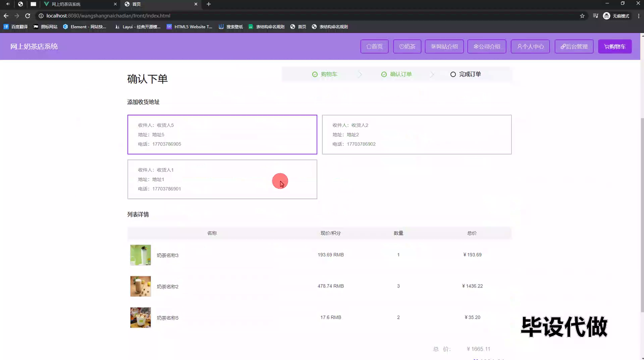Open the Layui bookmark
Viewport: 644px width, 360px height.
click(x=138, y=27)
